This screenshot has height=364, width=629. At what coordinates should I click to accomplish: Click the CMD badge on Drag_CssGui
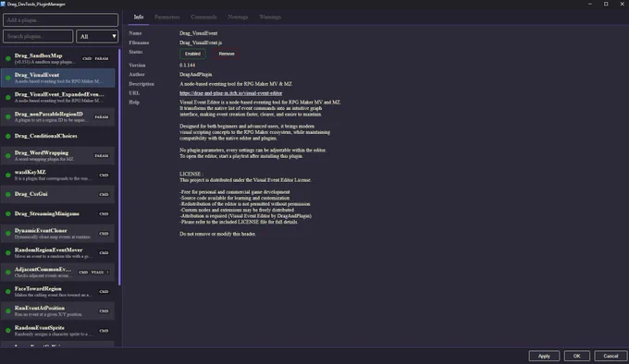(x=104, y=195)
